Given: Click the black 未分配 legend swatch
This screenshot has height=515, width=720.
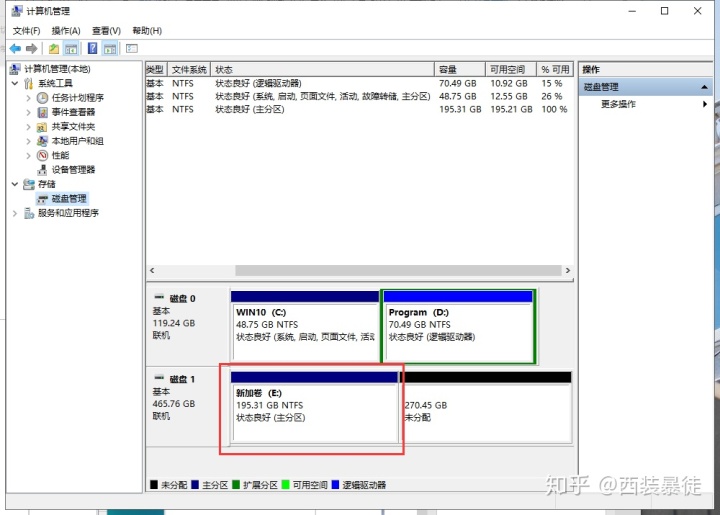Looking at the screenshot, I should 154,484.
